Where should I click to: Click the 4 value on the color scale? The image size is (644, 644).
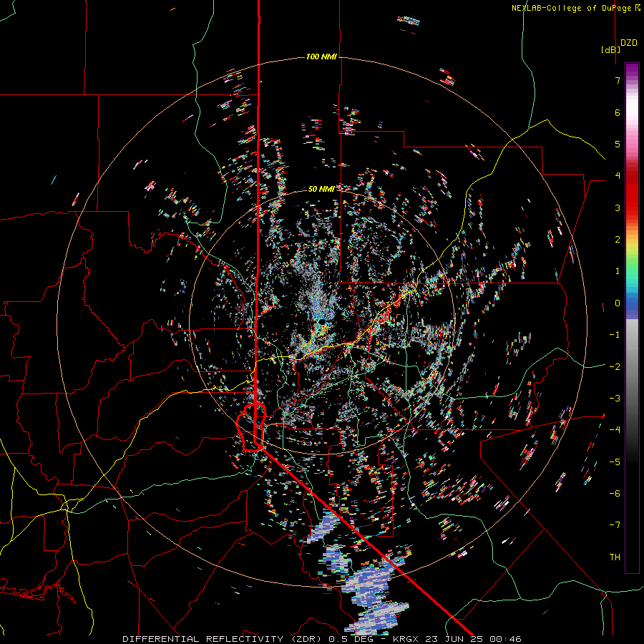(x=618, y=176)
